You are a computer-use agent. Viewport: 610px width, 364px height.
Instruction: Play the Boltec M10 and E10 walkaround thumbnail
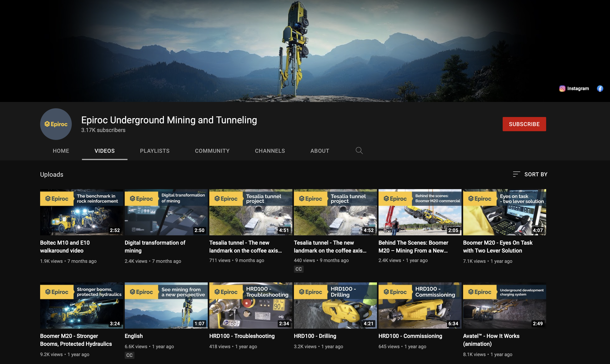pos(81,212)
